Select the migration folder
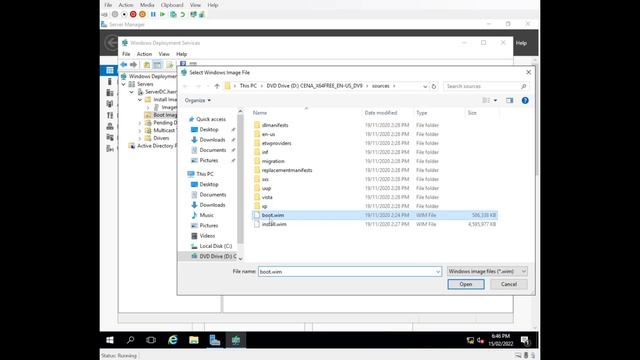Image resolution: width=640 pixels, height=360 pixels. (x=273, y=161)
